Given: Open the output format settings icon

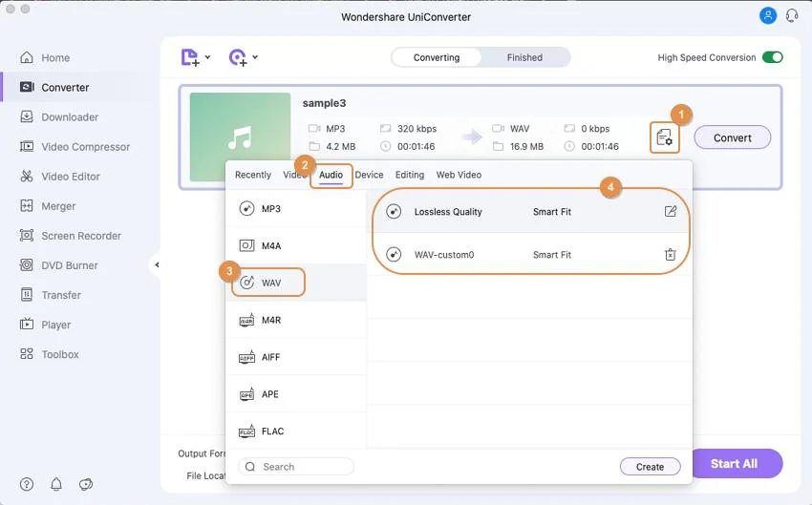Looking at the screenshot, I should click(665, 137).
